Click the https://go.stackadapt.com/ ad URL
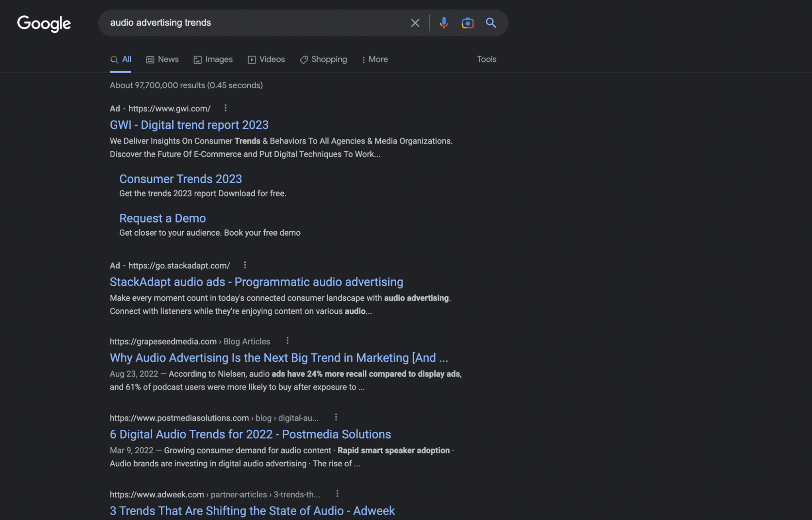The height and width of the screenshot is (520, 812). 179,265
